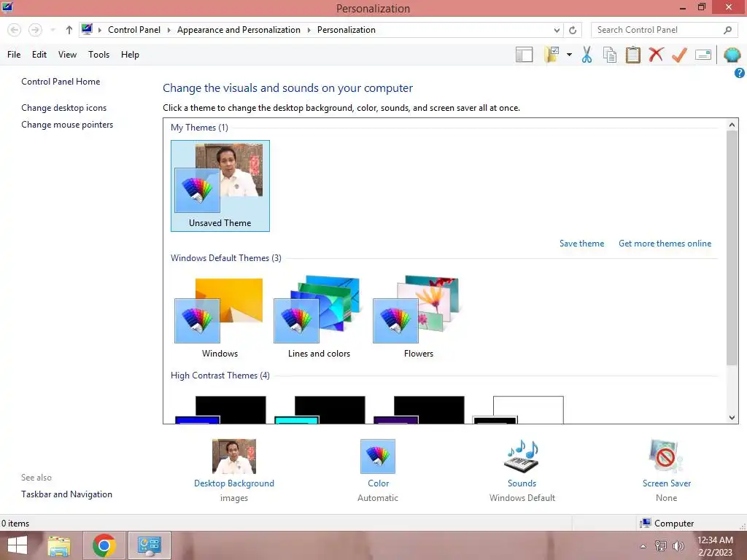Screen dimensions: 747x560
Task: Expand the address bar history dropdown
Action: point(557,30)
